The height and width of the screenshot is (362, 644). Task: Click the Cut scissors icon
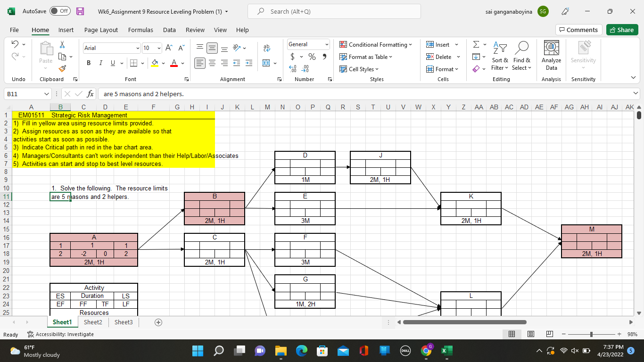(x=62, y=44)
